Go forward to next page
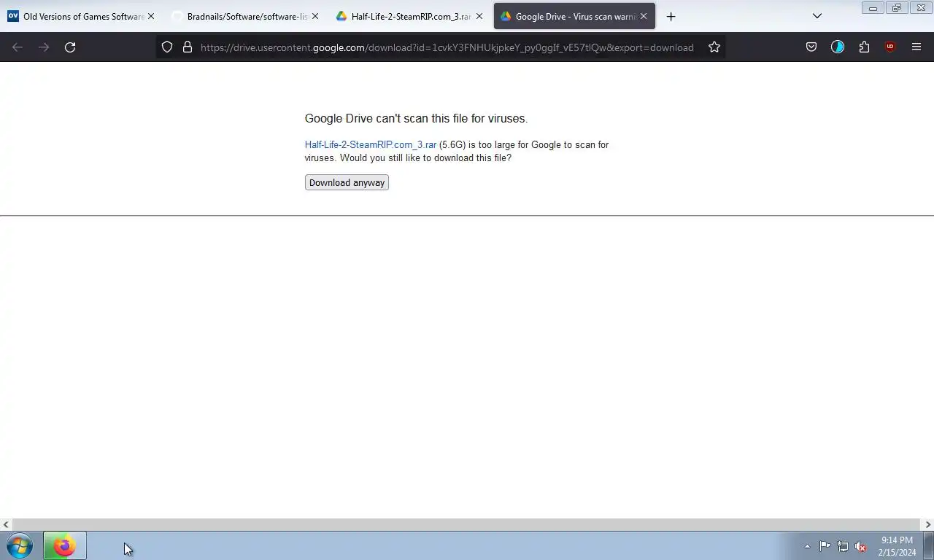 (44, 47)
